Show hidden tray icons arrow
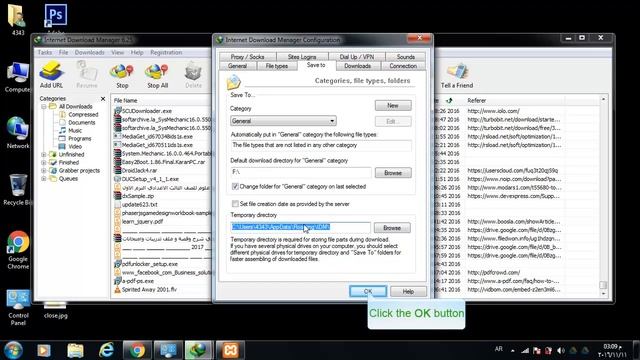The image size is (640, 360). (513, 351)
